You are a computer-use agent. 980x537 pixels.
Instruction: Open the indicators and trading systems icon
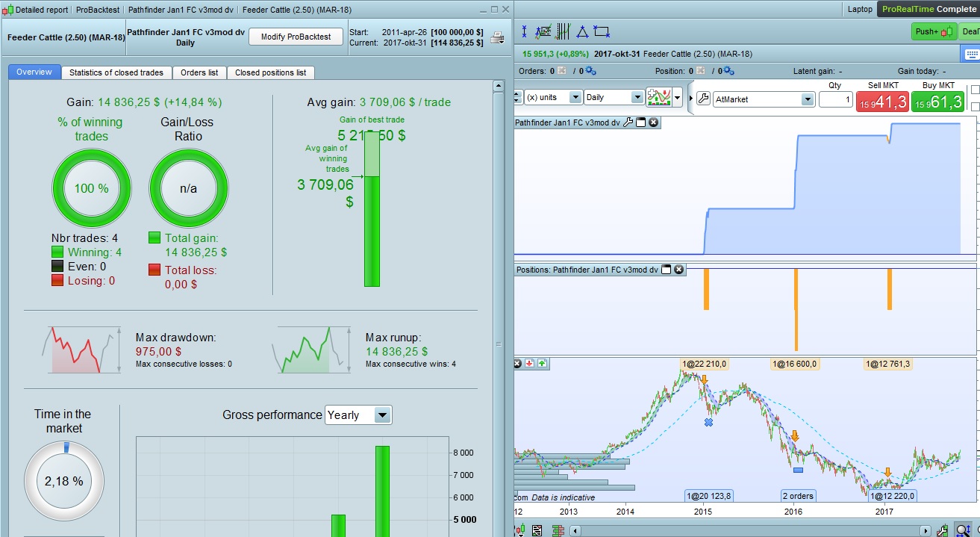[658, 98]
